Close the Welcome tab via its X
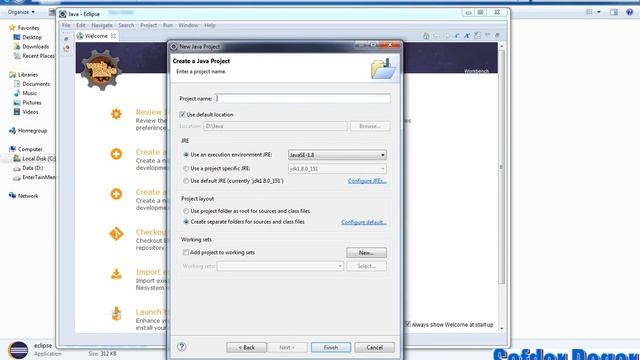The width and height of the screenshot is (640, 360). 113,36
